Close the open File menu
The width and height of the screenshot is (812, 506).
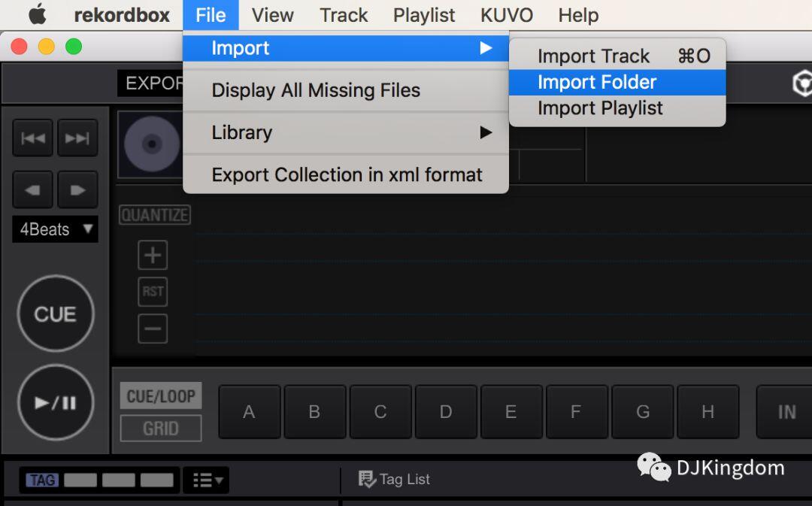(211, 15)
